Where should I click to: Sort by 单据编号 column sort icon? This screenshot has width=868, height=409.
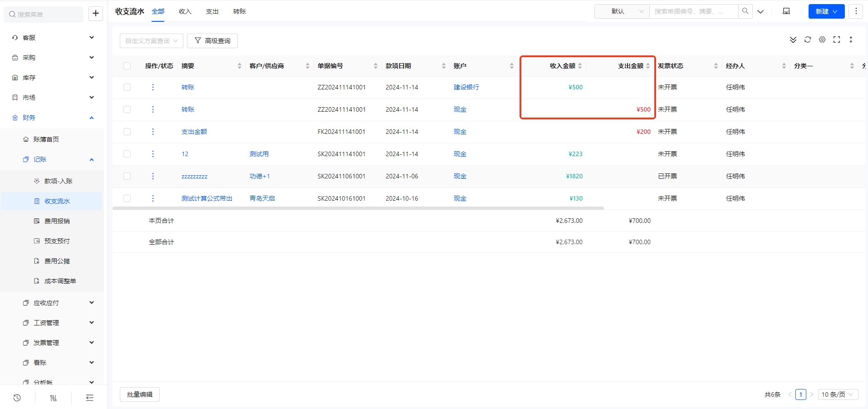(376, 66)
